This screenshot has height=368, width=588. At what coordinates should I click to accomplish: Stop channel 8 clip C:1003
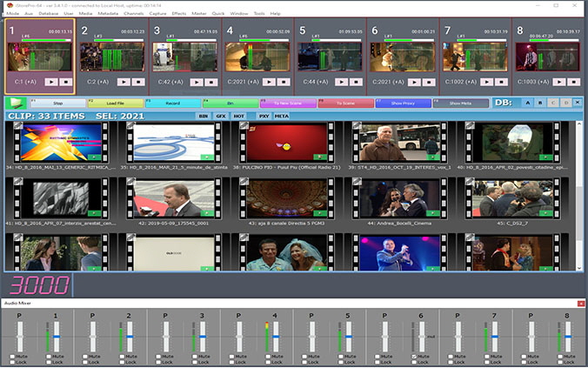click(573, 82)
